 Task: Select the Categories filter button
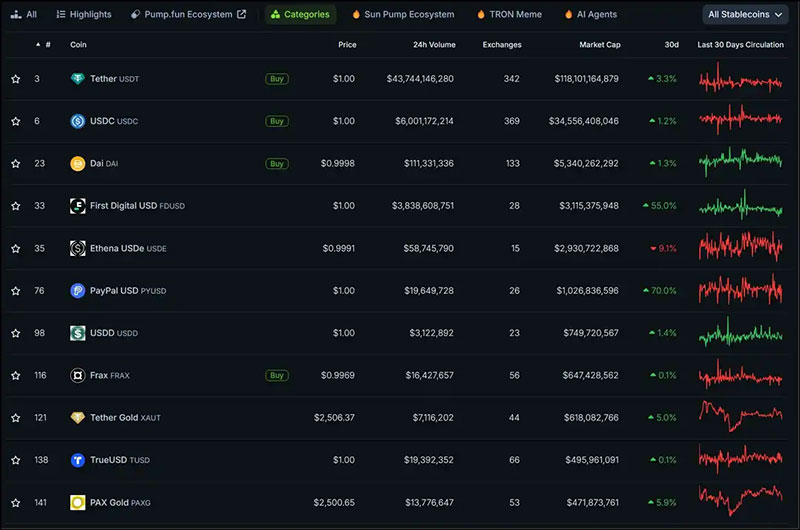[x=300, y=15]
